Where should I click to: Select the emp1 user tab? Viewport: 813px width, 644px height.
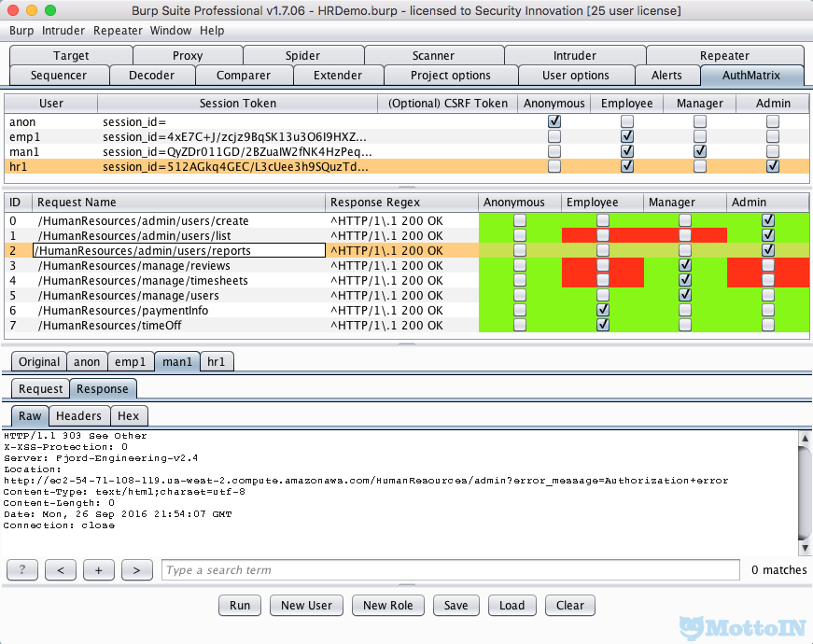(130, 361)
